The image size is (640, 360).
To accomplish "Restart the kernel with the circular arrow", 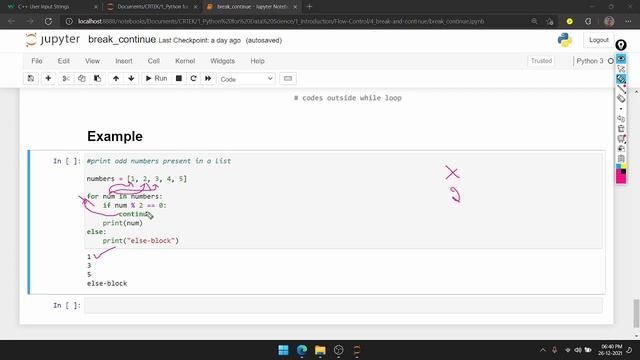I will [193, 78].
